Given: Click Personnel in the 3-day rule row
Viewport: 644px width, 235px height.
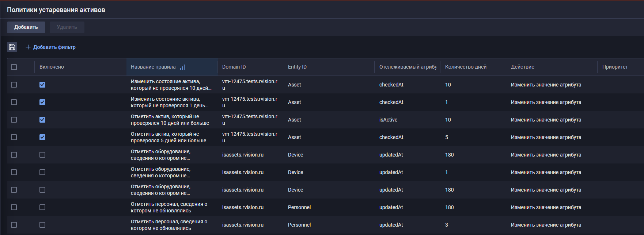Looking at the screenshot, I should pyautogui.click(x=299, y=225).
